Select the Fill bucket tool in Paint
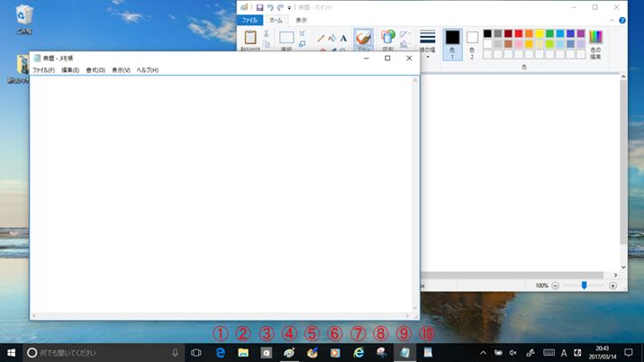The height and width of the screenshot is (362, 644). click(x=332, y=38)
